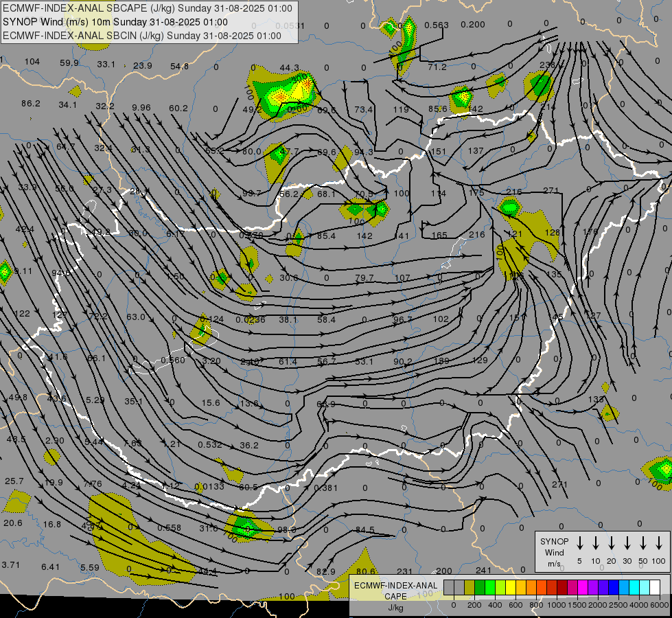Click the map value 63.0

[136, 317]
